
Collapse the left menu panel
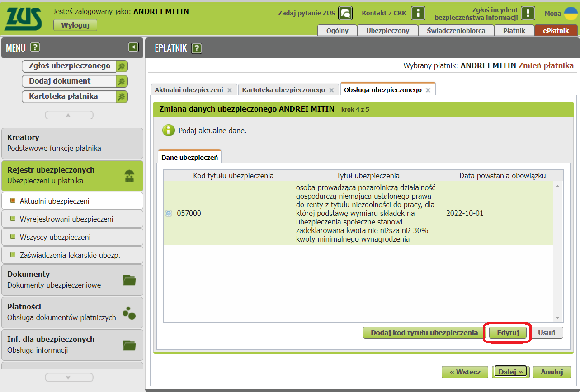tap(133, 47)
